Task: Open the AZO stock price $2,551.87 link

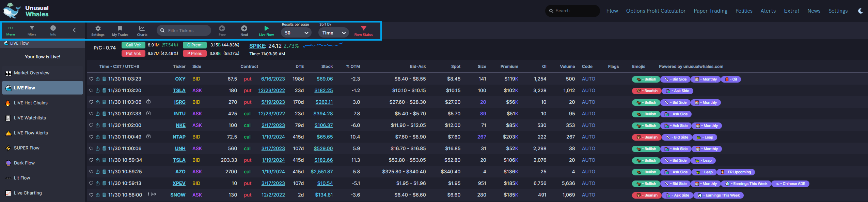Action: [x=322, y=172]
